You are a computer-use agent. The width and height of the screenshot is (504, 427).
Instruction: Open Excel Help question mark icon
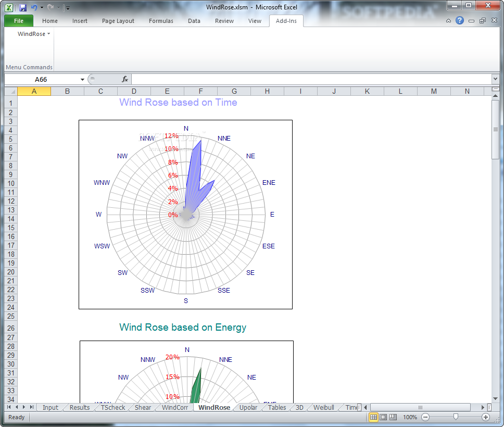pyautogui.click(x=460, y=21)
